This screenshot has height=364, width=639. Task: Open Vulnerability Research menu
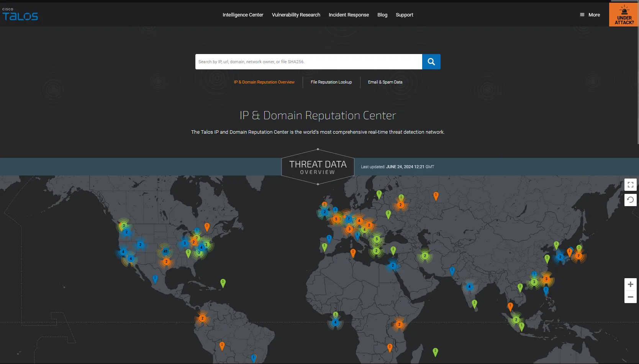296,15
